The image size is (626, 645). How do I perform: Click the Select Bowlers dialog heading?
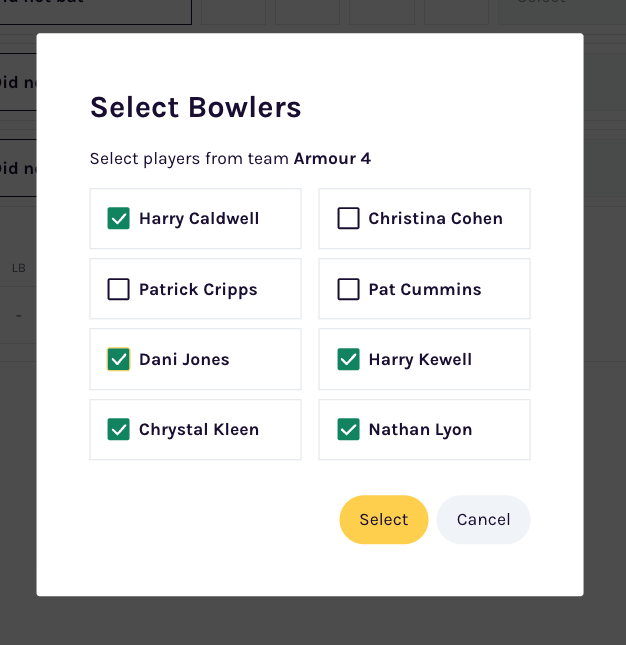tap(196, 108)
